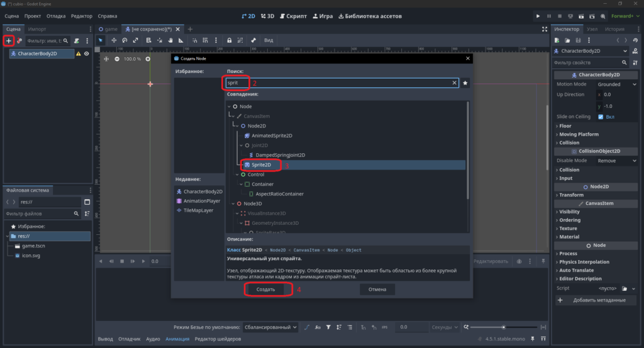Toggle animation track filter funnel
Screen dimensions: 644x348
[328, 327]
